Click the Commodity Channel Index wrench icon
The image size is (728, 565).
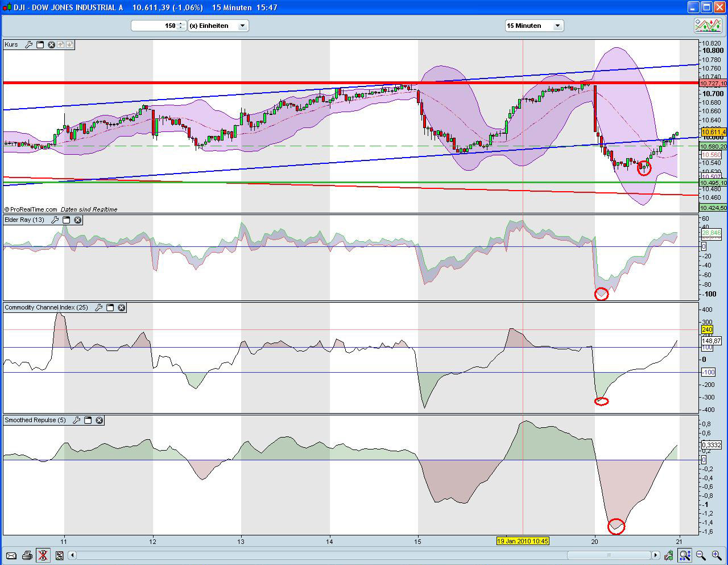pos(99,307)
